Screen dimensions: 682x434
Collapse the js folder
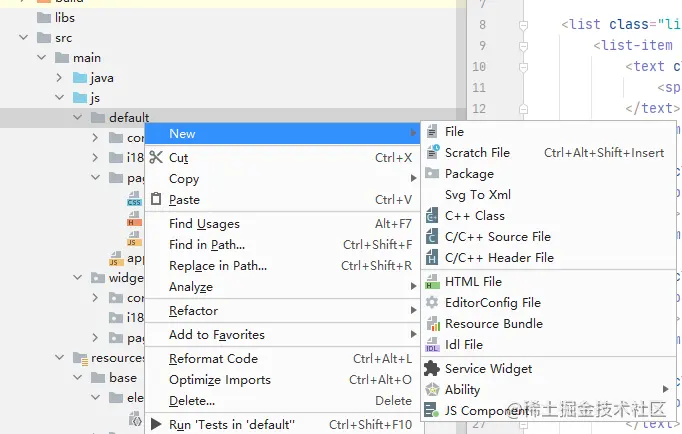[x=60, y=97]
